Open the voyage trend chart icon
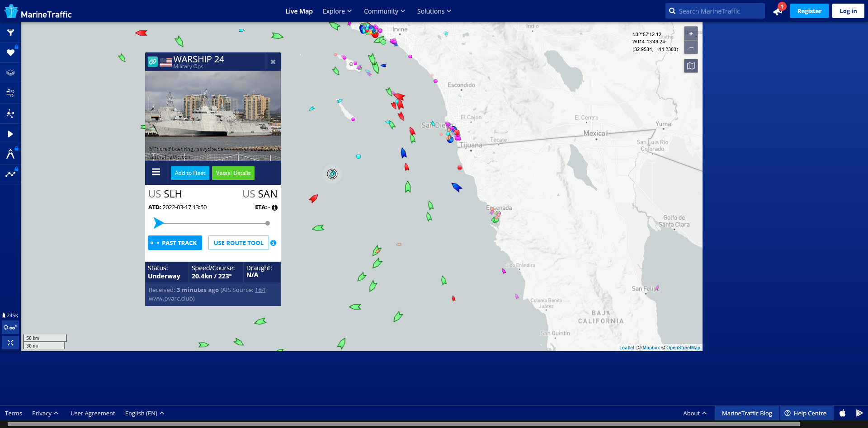 (x=10, y=174)
